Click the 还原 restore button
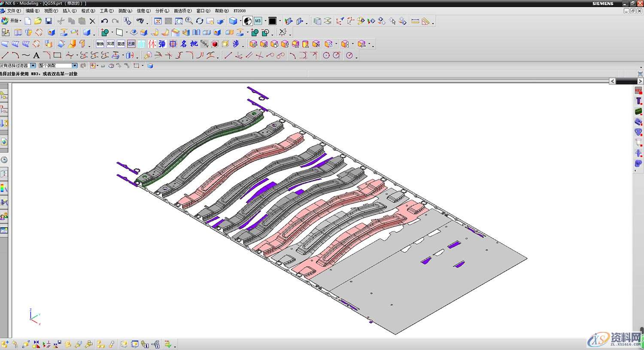This screenshot has height=350, width=644. [x=131, y=44]
